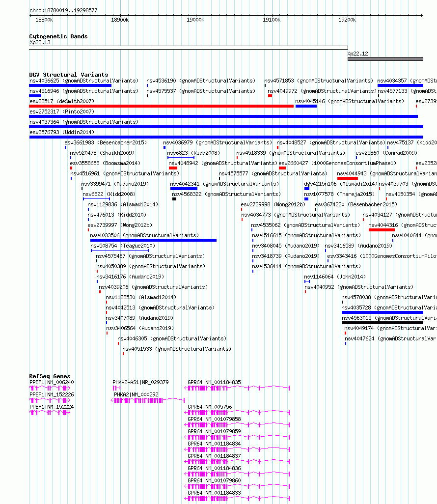Click nsv476013 (Kidd2010) label
This screenshot has height=504, width=437.
pos(117,214)
